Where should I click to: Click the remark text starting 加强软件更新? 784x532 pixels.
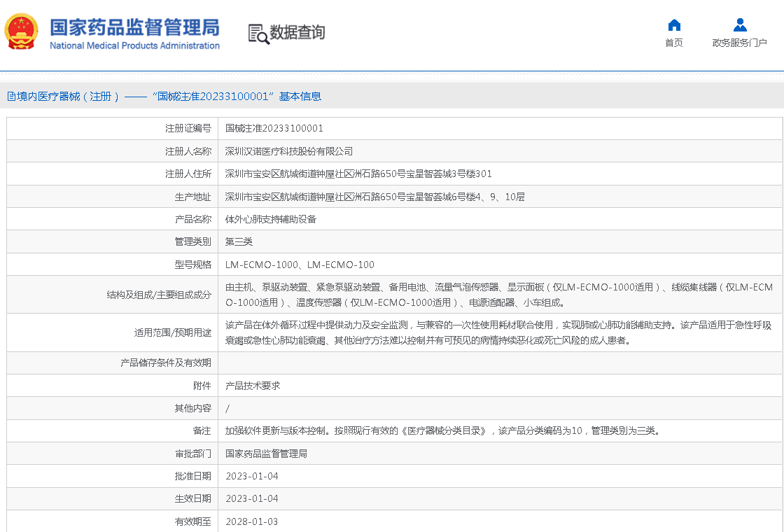point(444,430)
